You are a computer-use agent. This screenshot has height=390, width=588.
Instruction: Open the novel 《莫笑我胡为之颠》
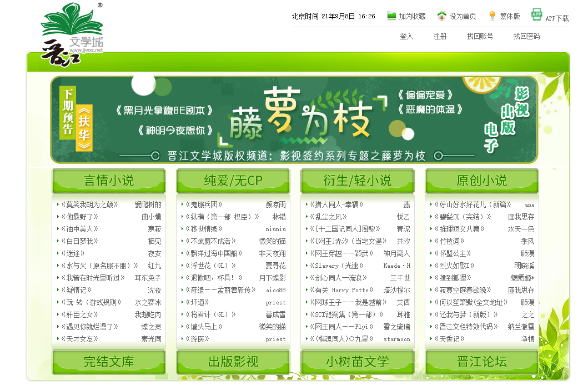pyautogui.click(x=89, y=204)
